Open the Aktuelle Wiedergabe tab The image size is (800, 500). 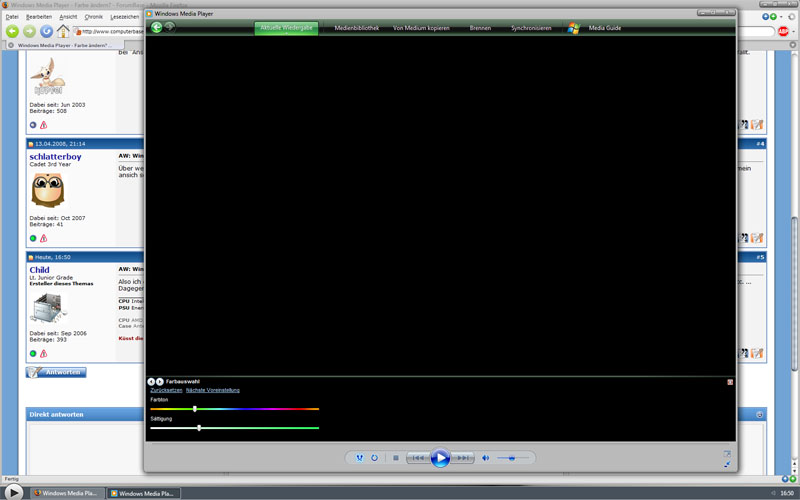click(x=286, y=28)
